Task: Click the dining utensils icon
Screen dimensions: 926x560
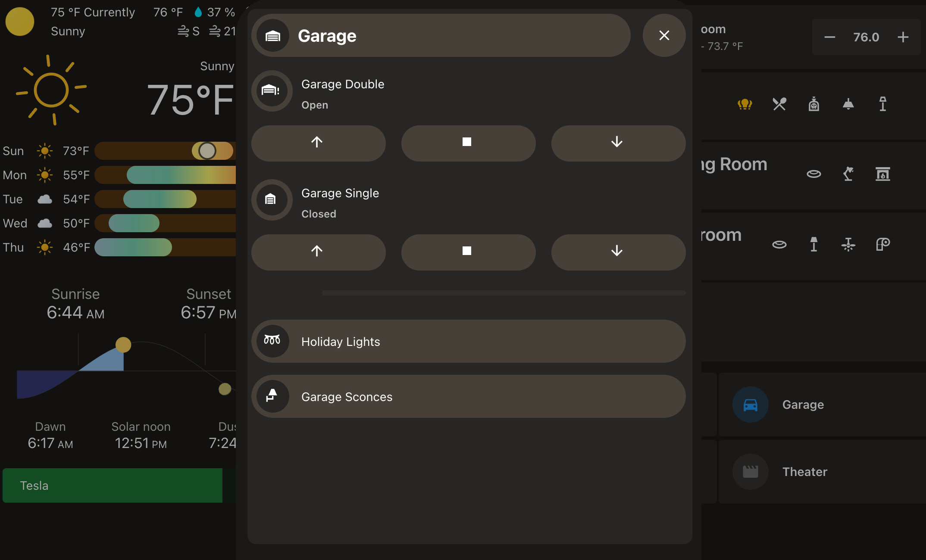Action: (x=779, y=104)
